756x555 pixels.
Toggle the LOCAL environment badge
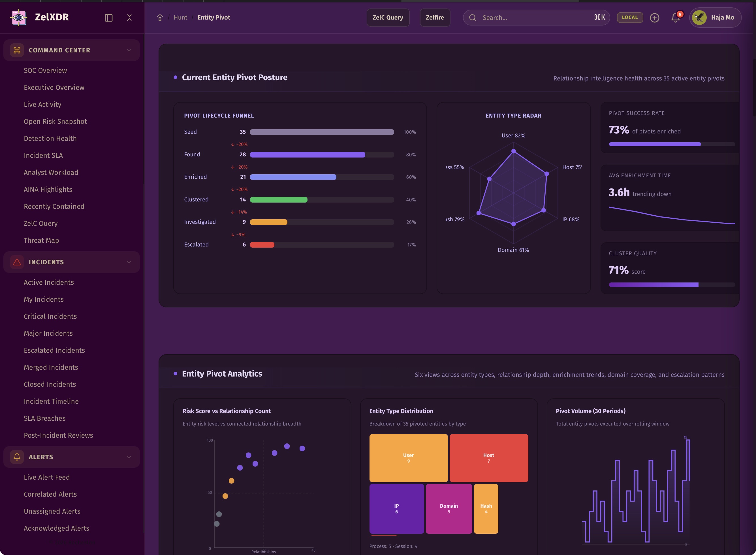tap(629, 18)
